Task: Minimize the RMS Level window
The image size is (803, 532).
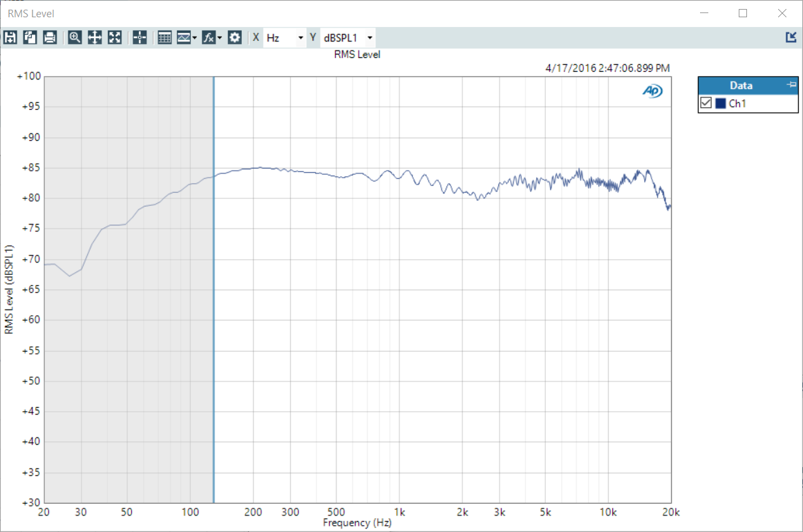Action: point(704,13)
